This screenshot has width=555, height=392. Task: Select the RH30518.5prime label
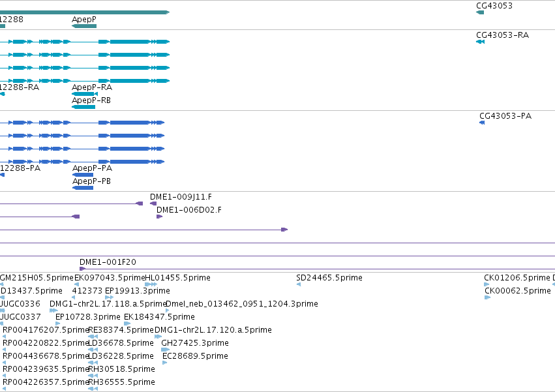tap(121, 369)
